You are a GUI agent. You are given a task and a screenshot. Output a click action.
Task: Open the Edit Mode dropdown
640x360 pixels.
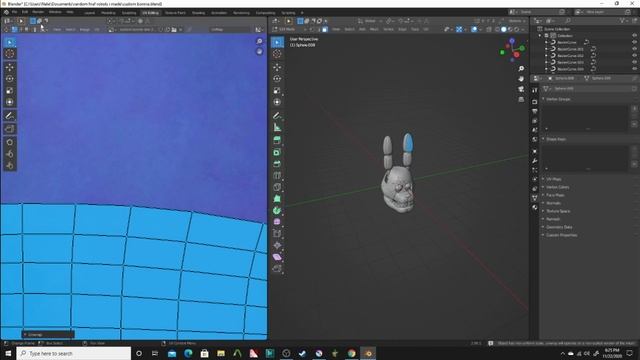(290, 29)
